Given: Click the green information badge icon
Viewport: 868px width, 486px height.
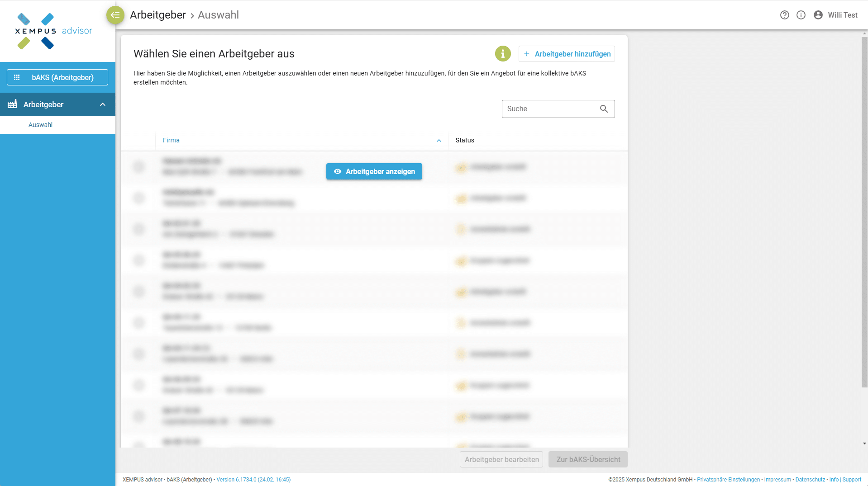Looking at the screenshot, I should [502, 54].
